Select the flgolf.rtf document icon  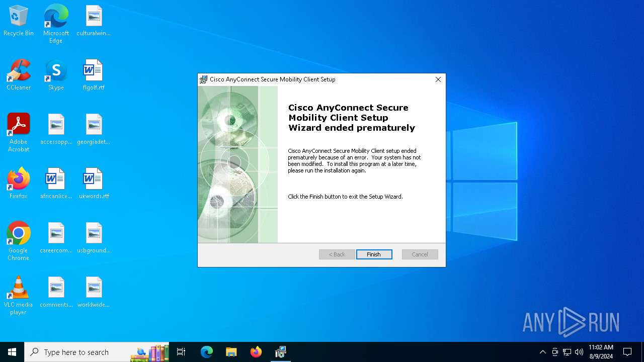click(x=94, y=75)
